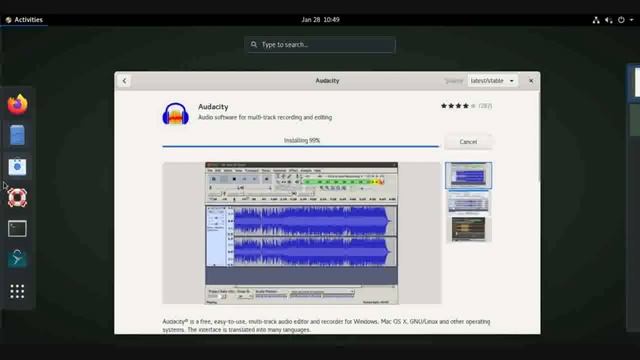Open the Help lifebuoy icon in dock
The width and height of the screenshot is (640, 360).
tap(17, 198)
